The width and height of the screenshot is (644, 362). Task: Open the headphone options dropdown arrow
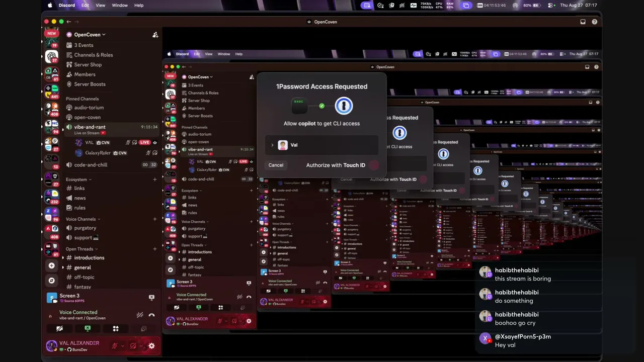[141, 346]
